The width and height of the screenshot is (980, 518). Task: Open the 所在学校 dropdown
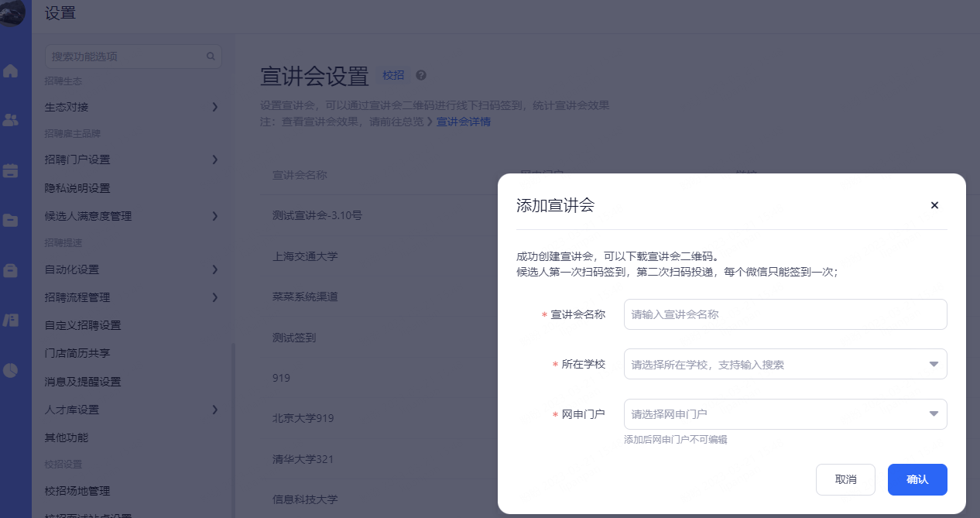pyautogui.click(x=785, y=364)
